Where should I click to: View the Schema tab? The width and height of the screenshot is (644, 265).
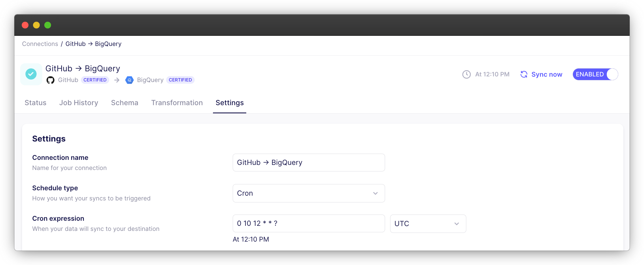click(x=125, y=103)
